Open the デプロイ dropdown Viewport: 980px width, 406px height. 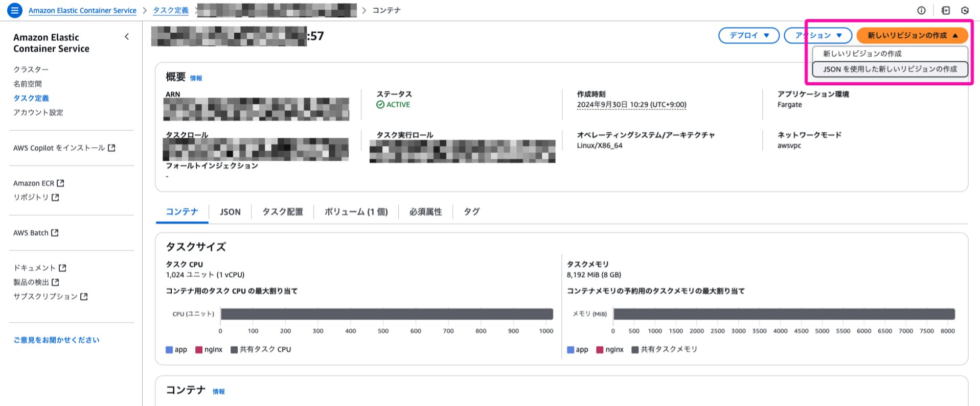click(749, 35)
